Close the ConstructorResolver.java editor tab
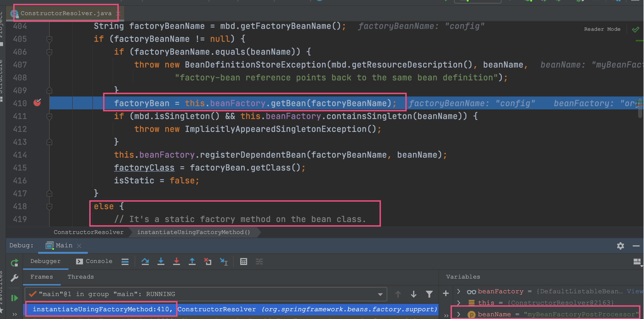Image resolution: width=644 pixels, height=319 pixels. [118, 14]
